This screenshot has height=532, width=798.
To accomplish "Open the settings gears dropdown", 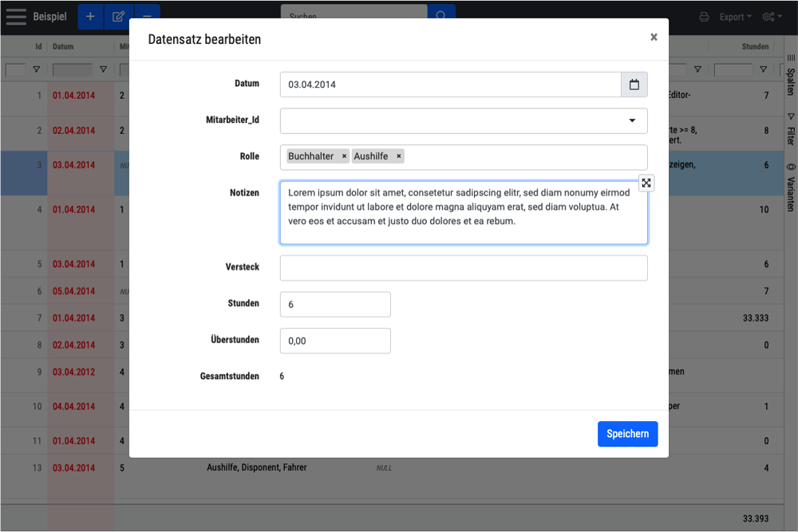I will click(x=772, y=17).
